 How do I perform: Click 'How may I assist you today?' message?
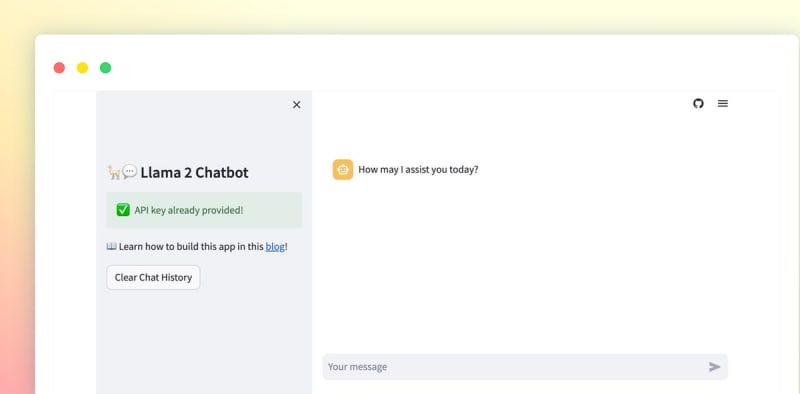(418, 169)
